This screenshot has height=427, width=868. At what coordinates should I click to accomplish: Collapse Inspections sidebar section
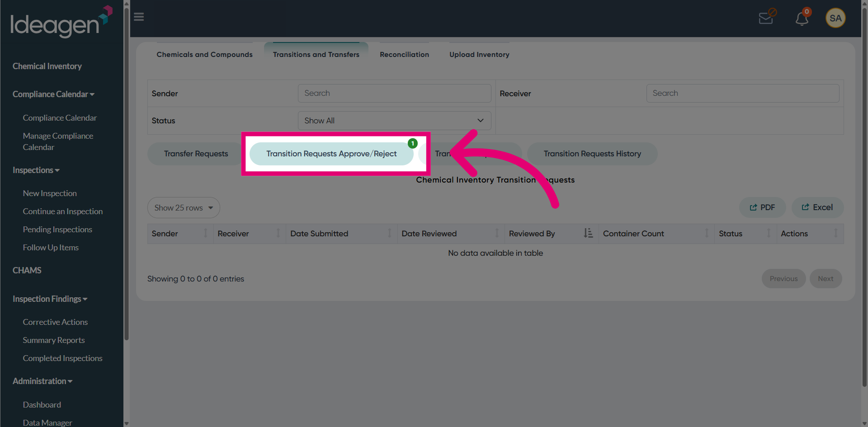tap(36, 170)
